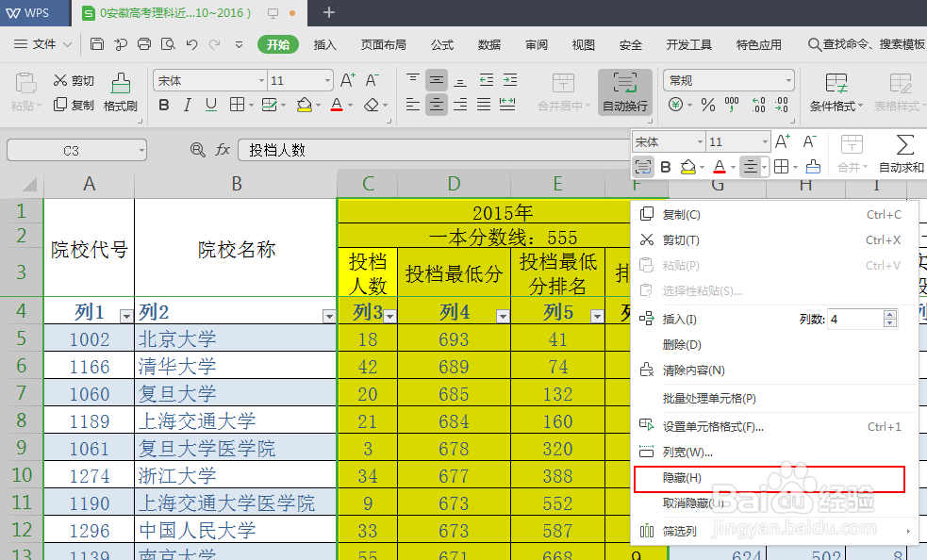Click the Print Preview icon
The image size is (927, 560).
[x=168, y=43]
